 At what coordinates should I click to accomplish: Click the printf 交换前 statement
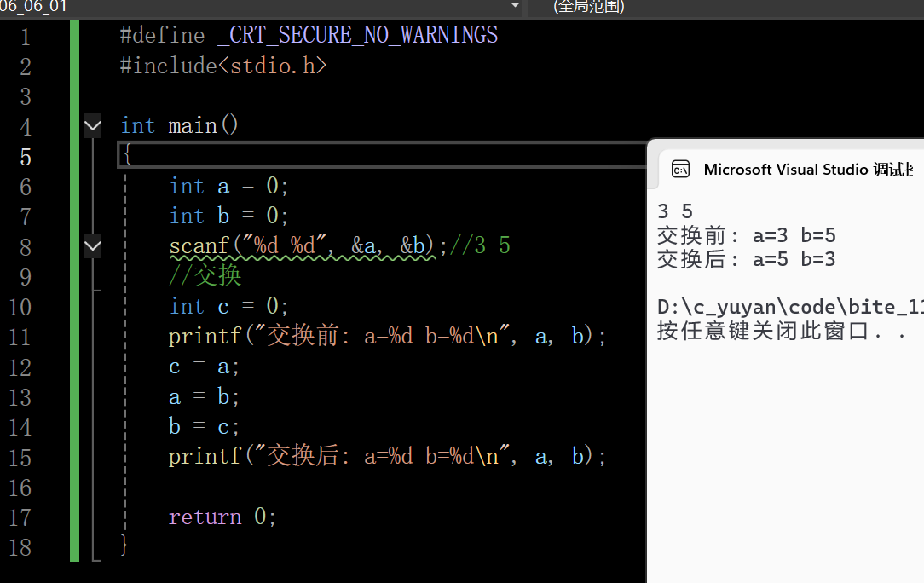[387, 336]
